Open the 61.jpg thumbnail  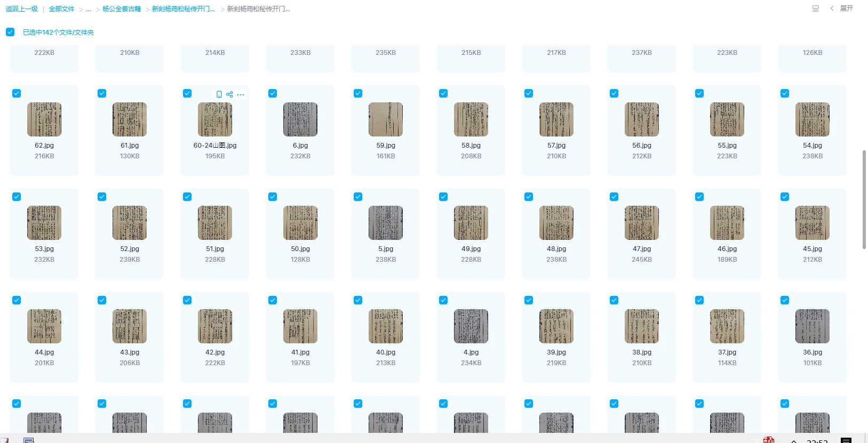[130, 119]
